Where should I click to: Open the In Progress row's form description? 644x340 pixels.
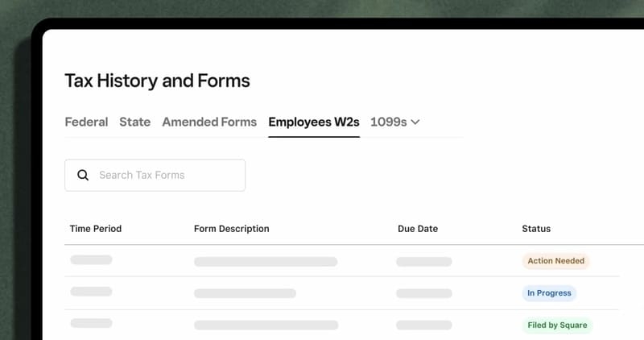(x=245, y=293)
